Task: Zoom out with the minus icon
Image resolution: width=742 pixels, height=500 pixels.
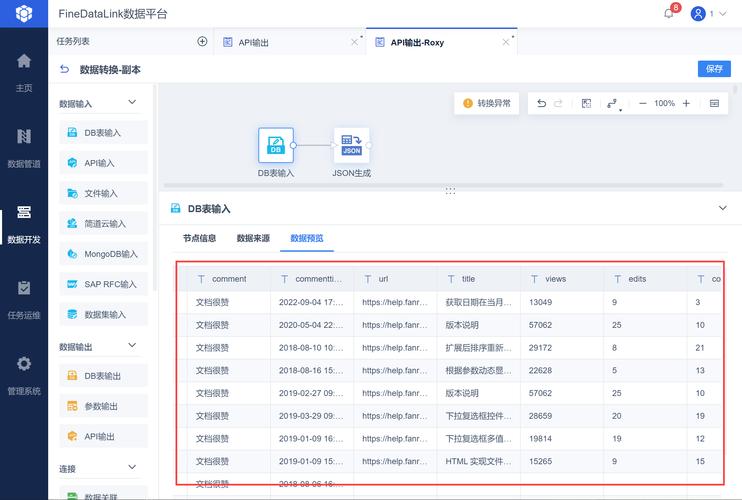Action: (643, 103)
